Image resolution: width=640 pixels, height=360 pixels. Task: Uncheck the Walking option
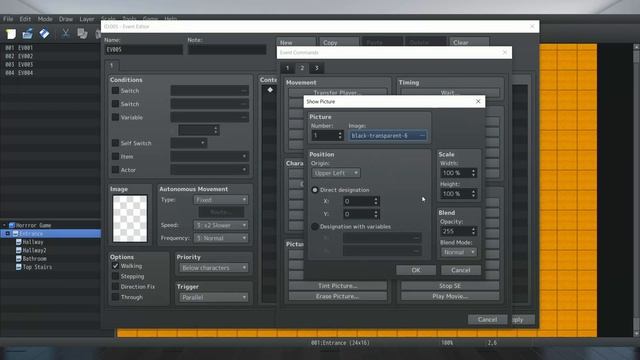(115, 266)
